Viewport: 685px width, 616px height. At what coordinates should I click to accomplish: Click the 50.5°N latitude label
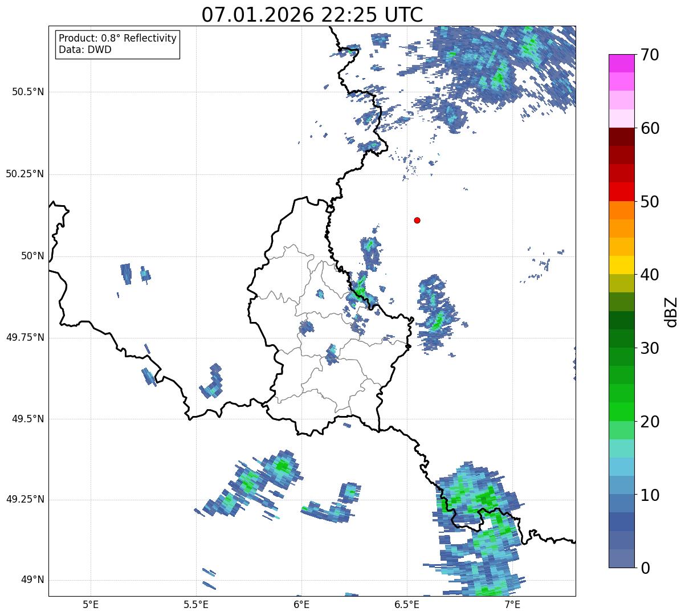[x=28, y=92]
